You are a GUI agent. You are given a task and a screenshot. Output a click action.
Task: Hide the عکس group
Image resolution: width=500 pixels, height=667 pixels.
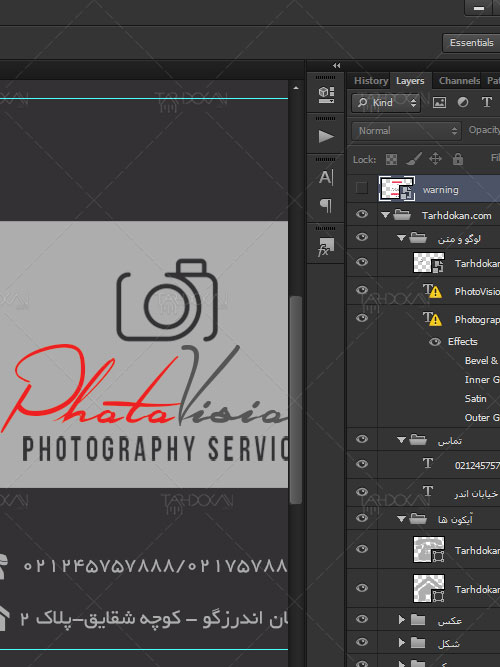click(362, 619)
